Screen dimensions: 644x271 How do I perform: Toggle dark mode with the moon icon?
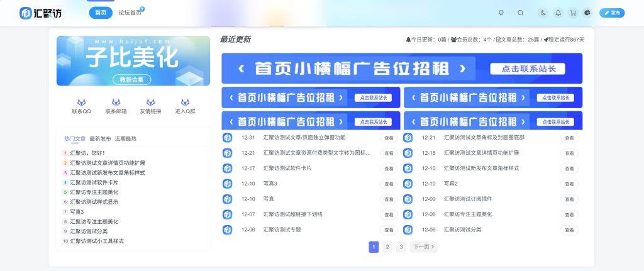(x=543, y=13)
